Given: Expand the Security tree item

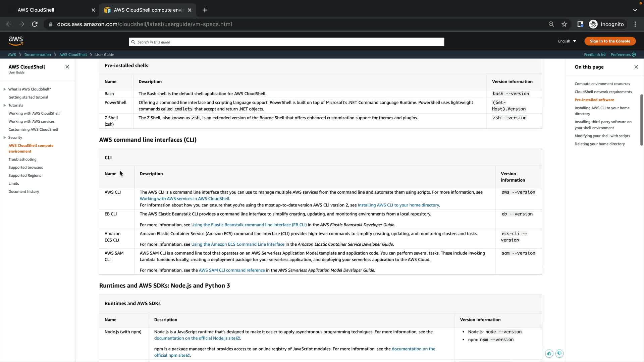Looking at the screenshot, I should coord(5,137).
